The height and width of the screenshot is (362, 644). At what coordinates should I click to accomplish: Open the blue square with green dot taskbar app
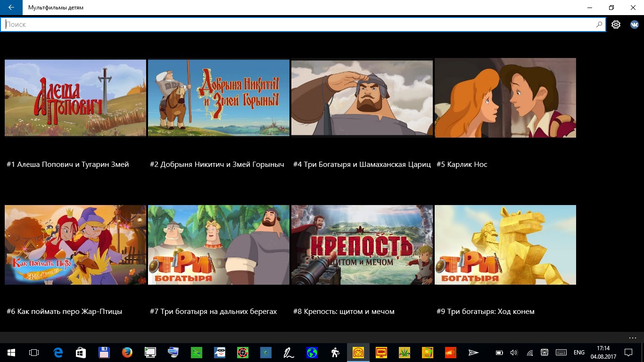[266, 353]
